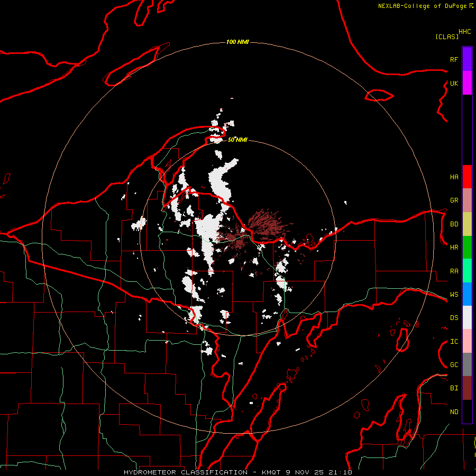
Task: Click the KMQT radar site identifier
Action: coord(271,472)
